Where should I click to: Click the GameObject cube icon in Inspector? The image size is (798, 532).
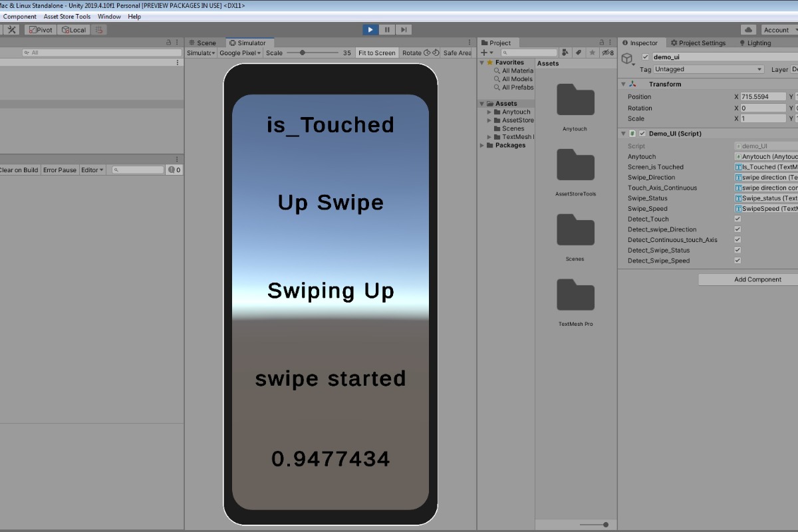point(628,59)
